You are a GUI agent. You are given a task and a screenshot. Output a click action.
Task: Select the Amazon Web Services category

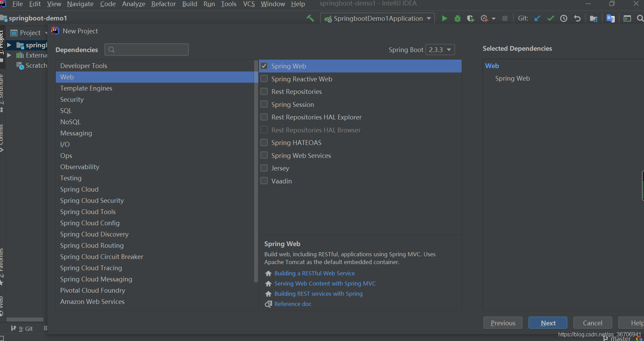[x=155, y=302]
